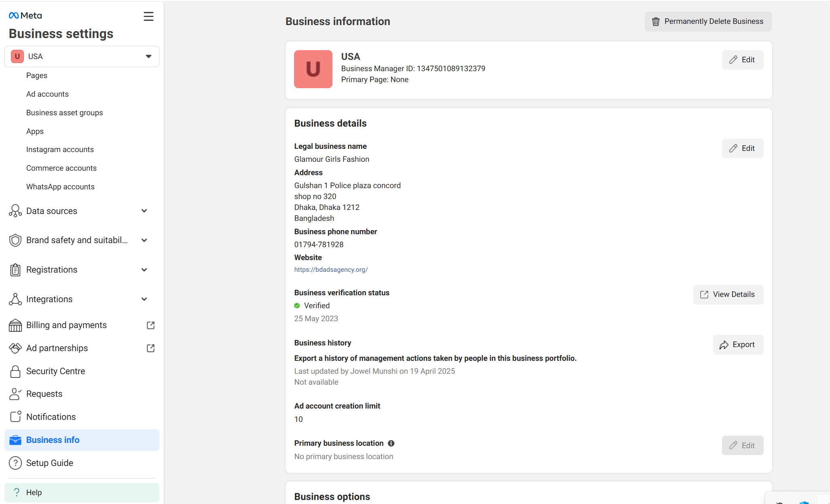Click info icon beside Primary business location
Screen dimensions: 830x504
[x=391, y=443]
